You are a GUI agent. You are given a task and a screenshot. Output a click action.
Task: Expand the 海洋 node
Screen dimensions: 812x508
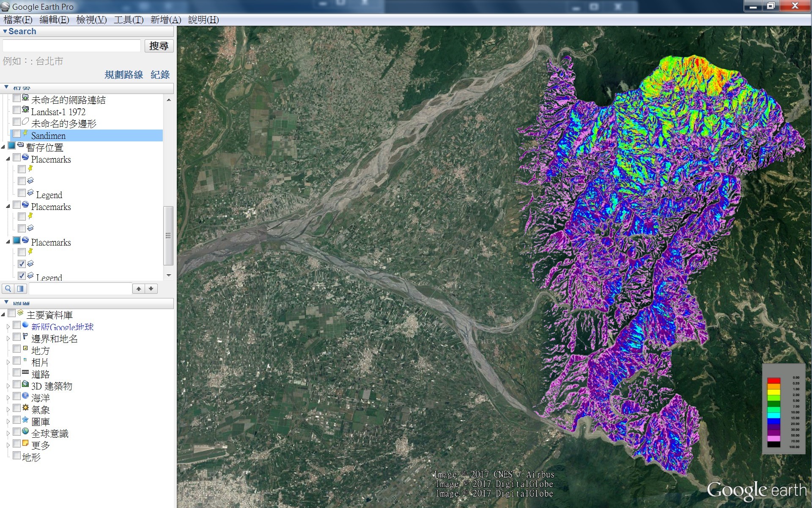8,398
